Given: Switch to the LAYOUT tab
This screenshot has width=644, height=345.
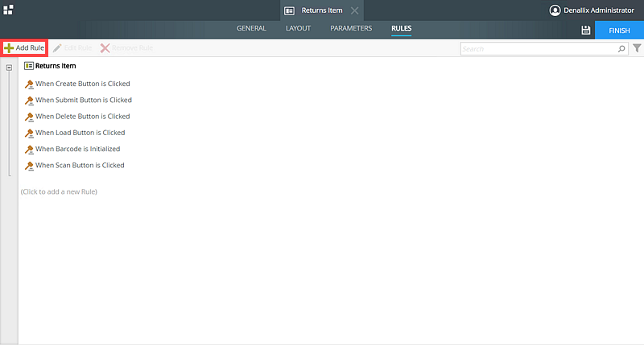Looking at the screenshot, I should (x=298, y=28).
